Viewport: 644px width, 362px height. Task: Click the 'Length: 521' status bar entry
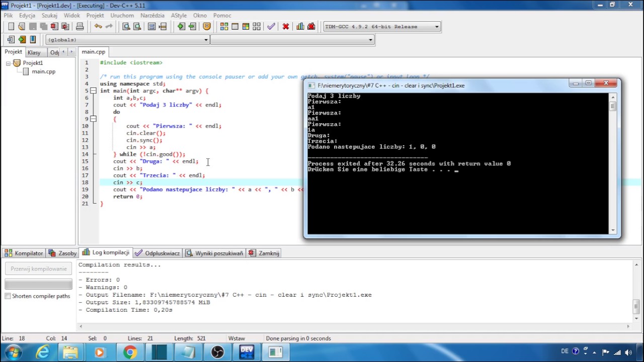(190, 338)
